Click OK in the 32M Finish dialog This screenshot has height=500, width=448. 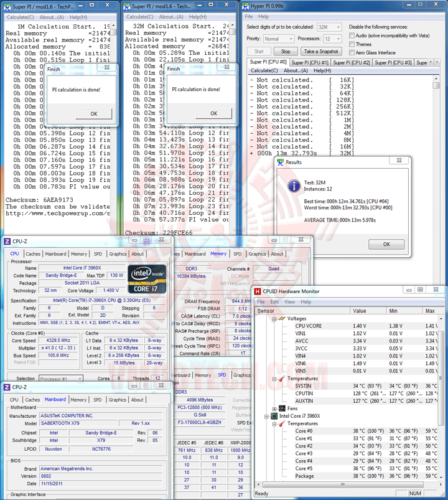(x=214, y=113)
